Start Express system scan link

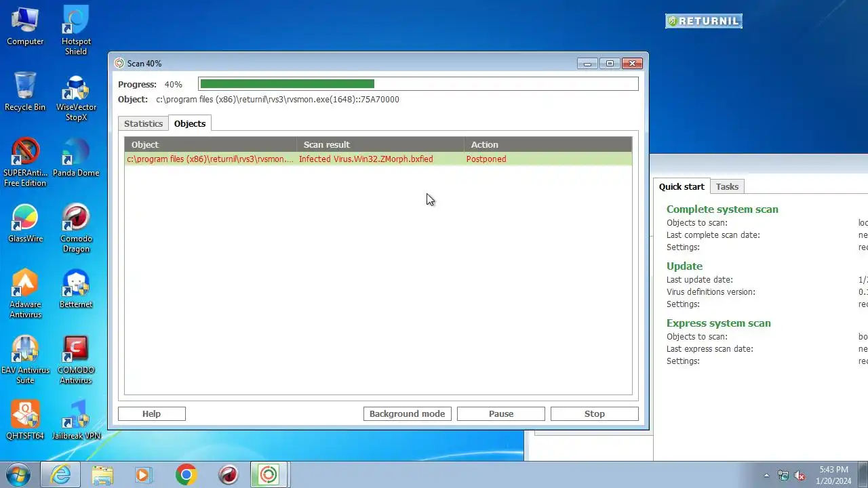coord(719,323)
